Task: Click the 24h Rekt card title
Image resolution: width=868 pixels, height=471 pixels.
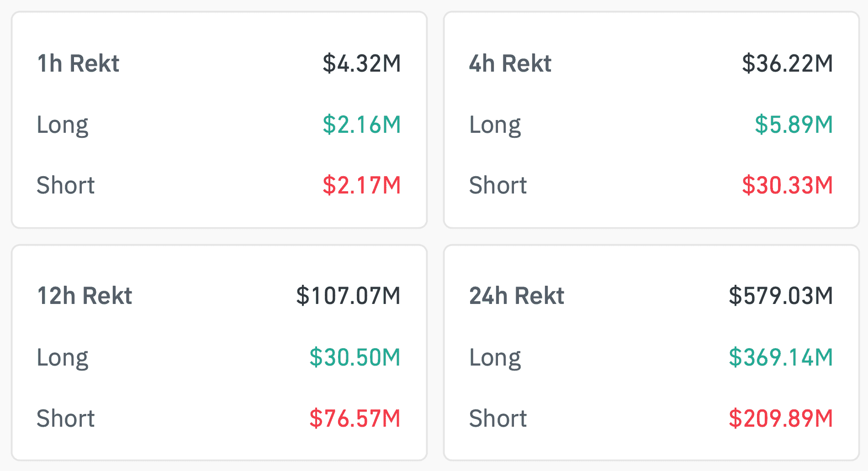Action: pyautogui.click(x=517, y=296)
